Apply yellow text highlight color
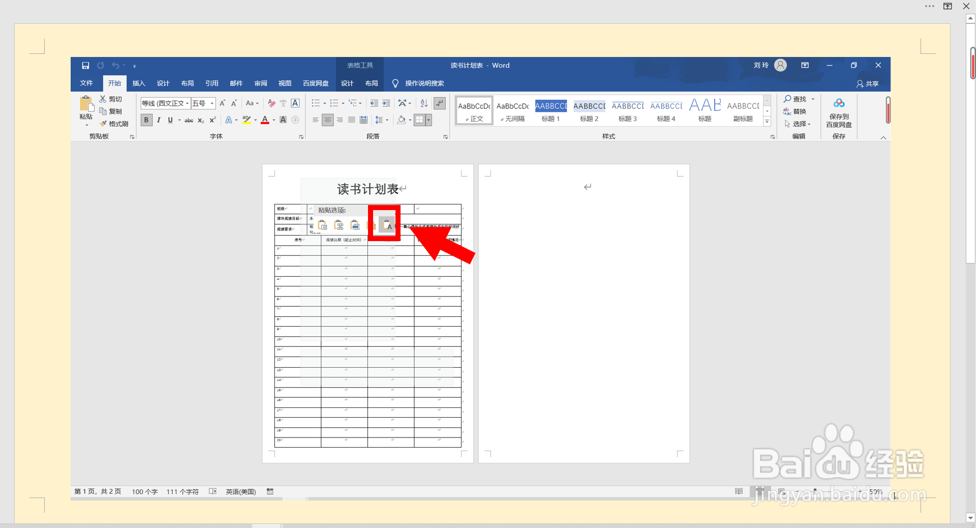 point(247,120)
